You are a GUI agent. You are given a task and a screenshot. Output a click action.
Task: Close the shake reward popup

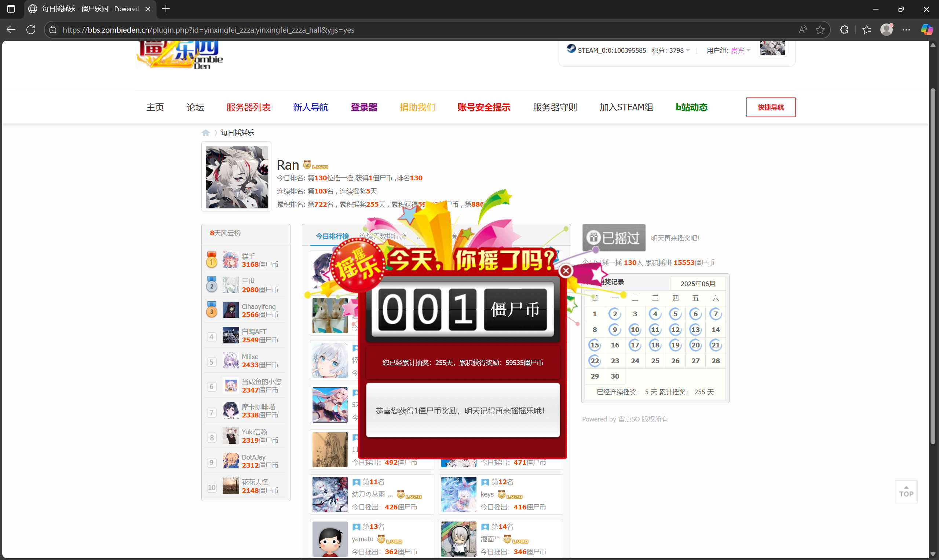coord(566,270)
